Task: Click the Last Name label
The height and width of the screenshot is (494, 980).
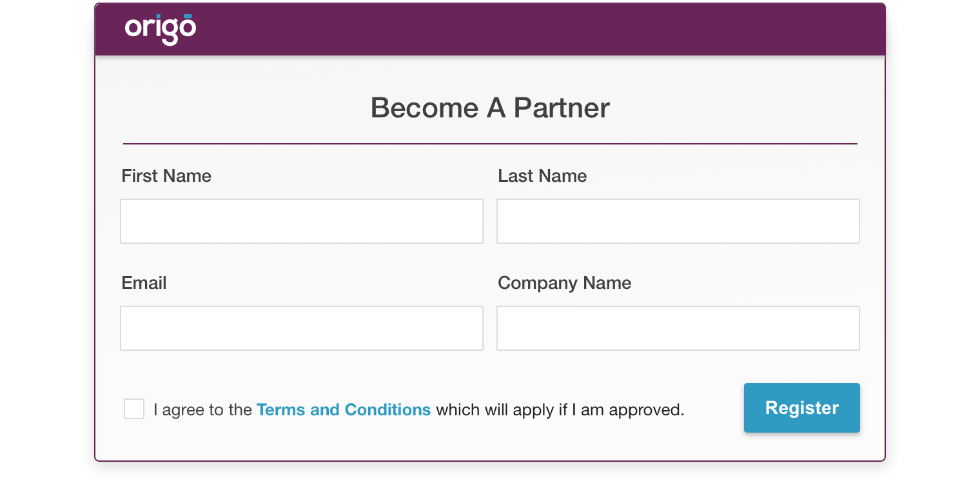Action: coord(542,176)
